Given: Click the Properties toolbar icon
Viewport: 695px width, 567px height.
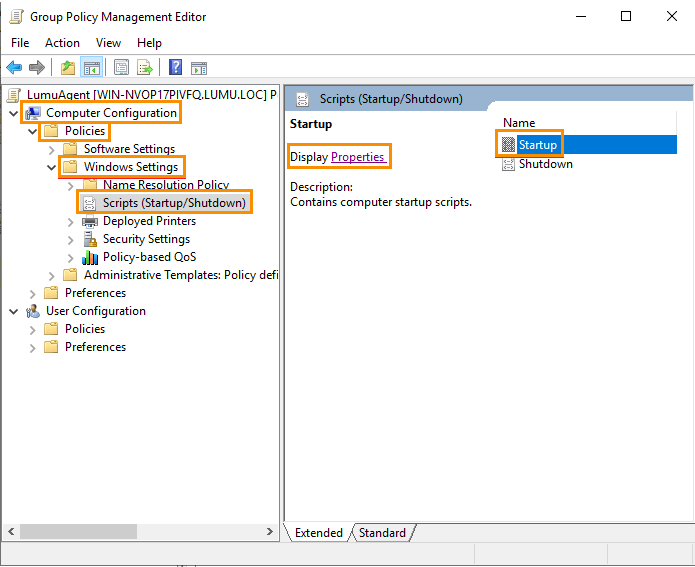Looking at the screenshot, I should pos(121,68).
